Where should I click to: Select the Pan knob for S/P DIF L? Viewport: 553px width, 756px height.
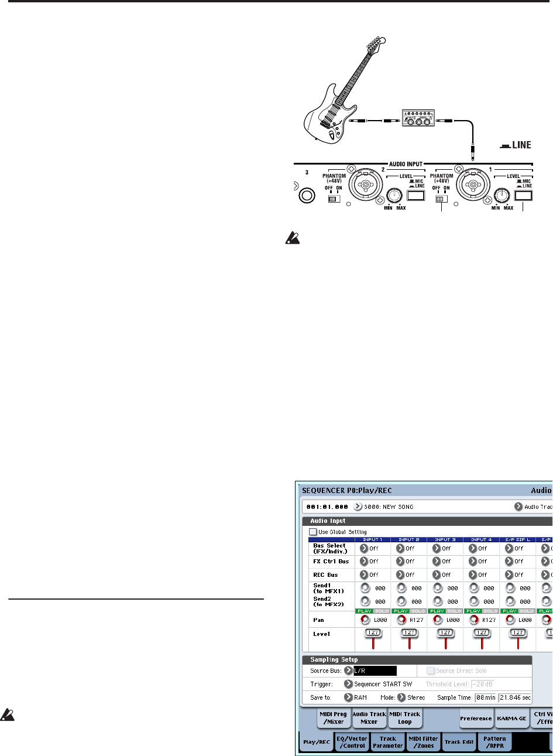(x=510, y=619)
